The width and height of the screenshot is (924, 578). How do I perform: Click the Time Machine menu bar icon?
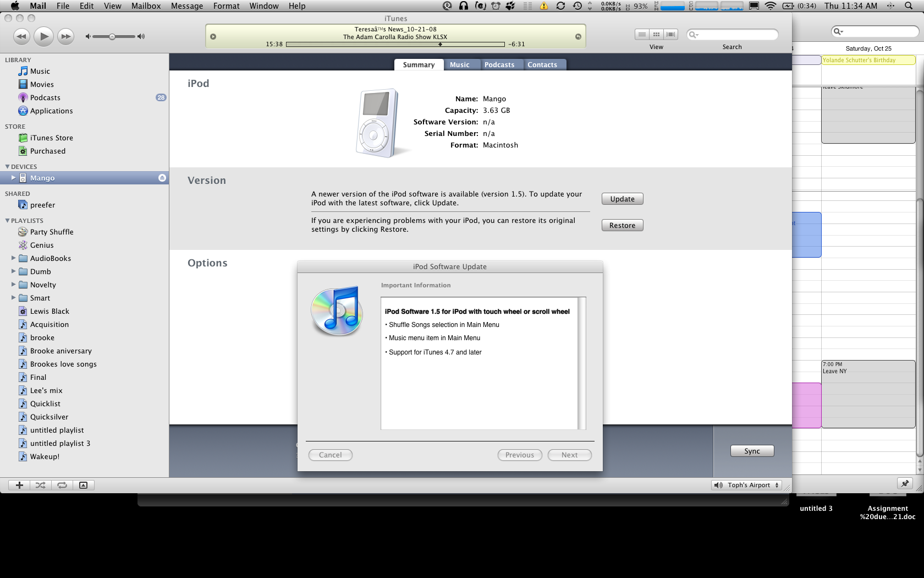pyautogui.click(x=577, y=6)
